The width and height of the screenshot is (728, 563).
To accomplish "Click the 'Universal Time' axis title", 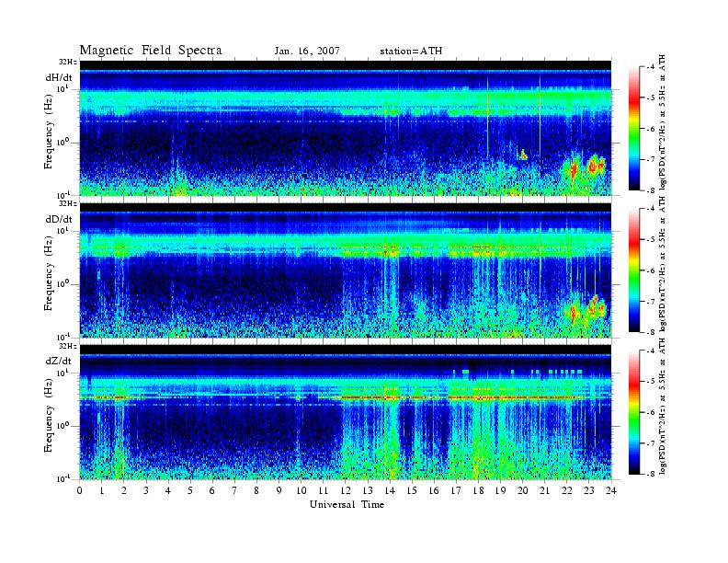I will pos(347,504).
